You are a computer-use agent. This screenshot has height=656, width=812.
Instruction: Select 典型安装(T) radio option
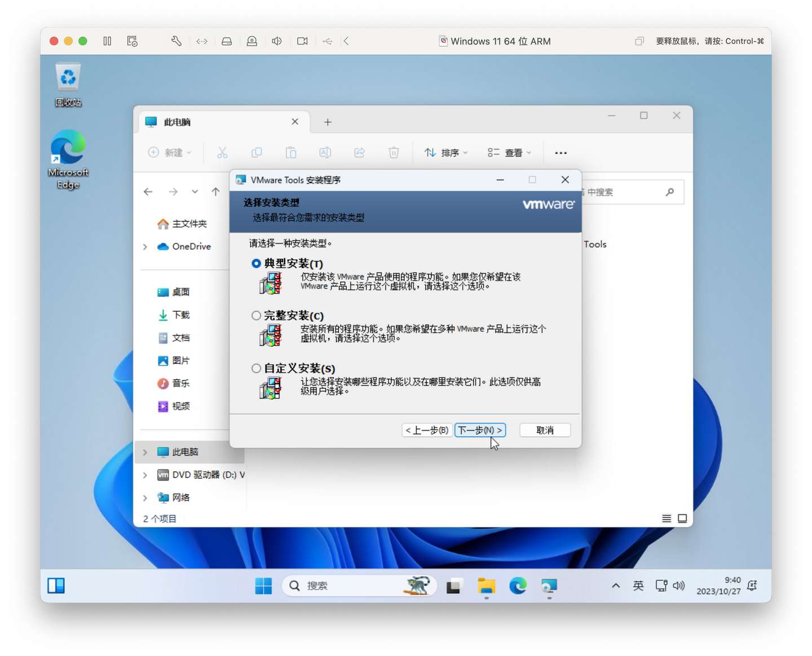256,263
